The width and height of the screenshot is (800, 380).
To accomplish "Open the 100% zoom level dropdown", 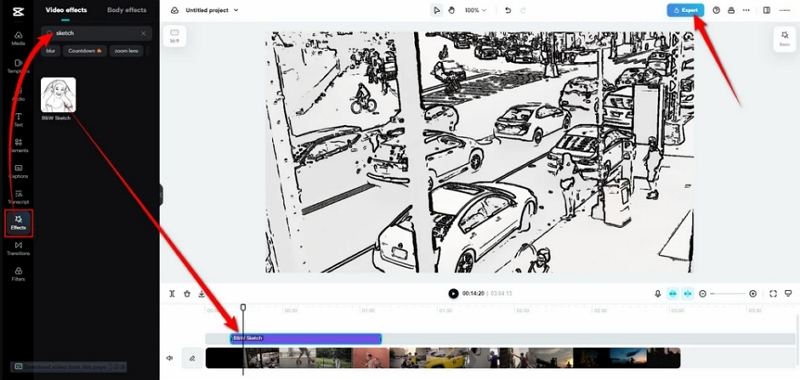I will [476, 10].
